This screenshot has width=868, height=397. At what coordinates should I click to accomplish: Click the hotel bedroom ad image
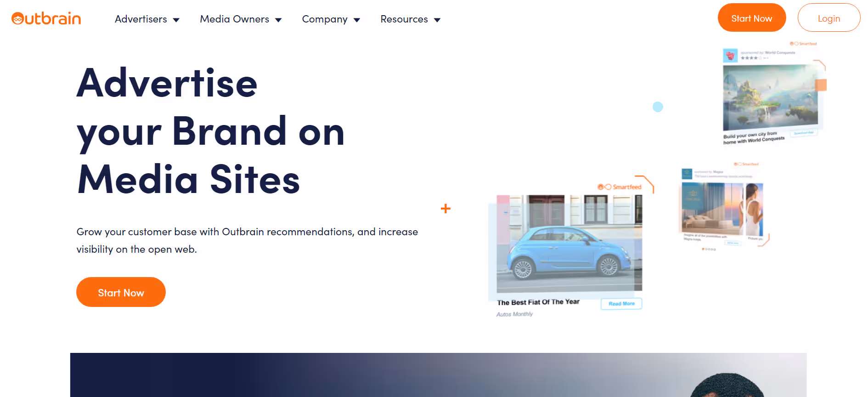click(722, 208)
